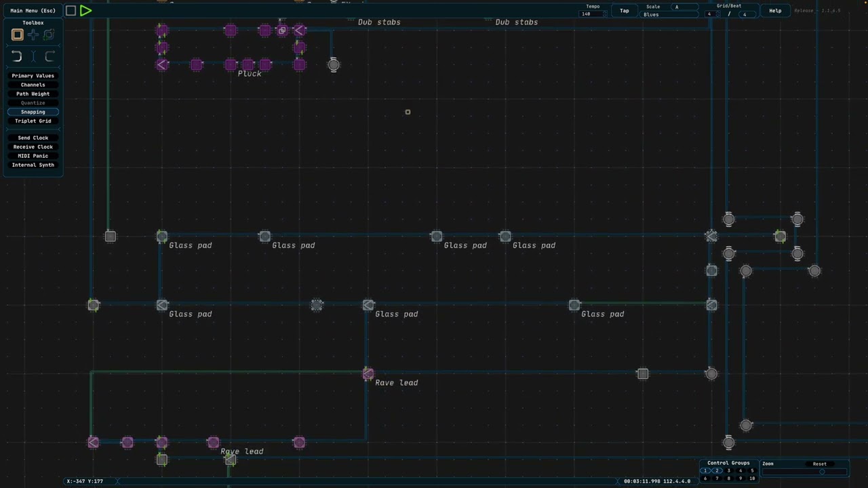Disable Snapping in the Toolbox
Image resolution: width=868 pixels, height=488 pixels.
[33, 112]
